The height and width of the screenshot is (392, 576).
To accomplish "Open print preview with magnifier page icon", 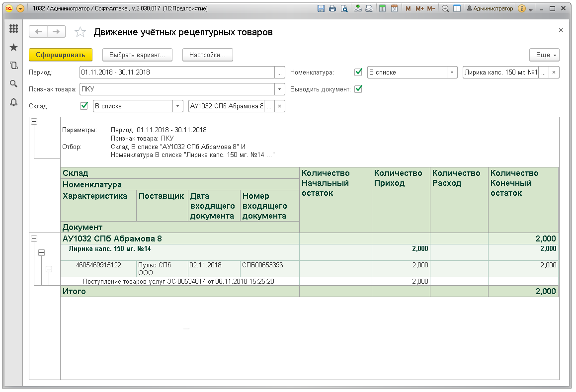I will click(343, 9).
